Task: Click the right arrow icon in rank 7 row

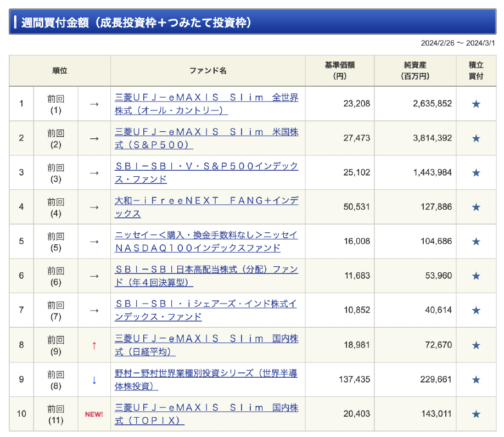Action: (94, 310)
